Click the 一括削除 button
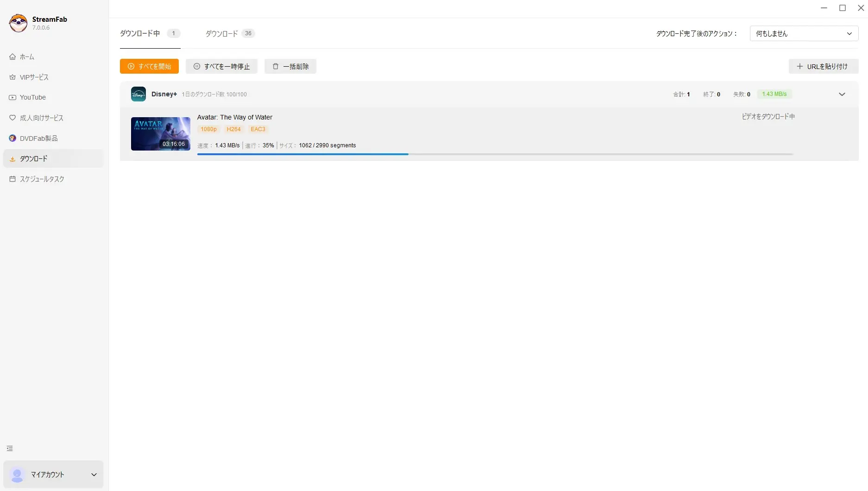Viewport: 868px width, 491px height. [x=290, y=66]
